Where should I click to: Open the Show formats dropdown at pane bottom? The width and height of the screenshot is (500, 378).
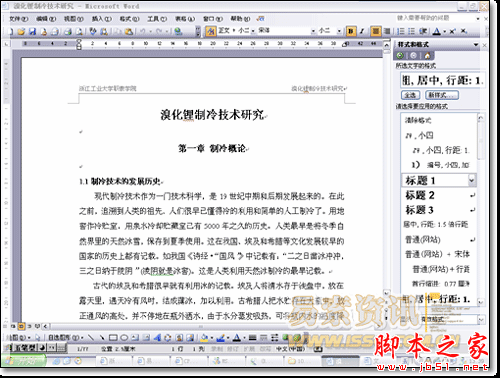(481, 319)
